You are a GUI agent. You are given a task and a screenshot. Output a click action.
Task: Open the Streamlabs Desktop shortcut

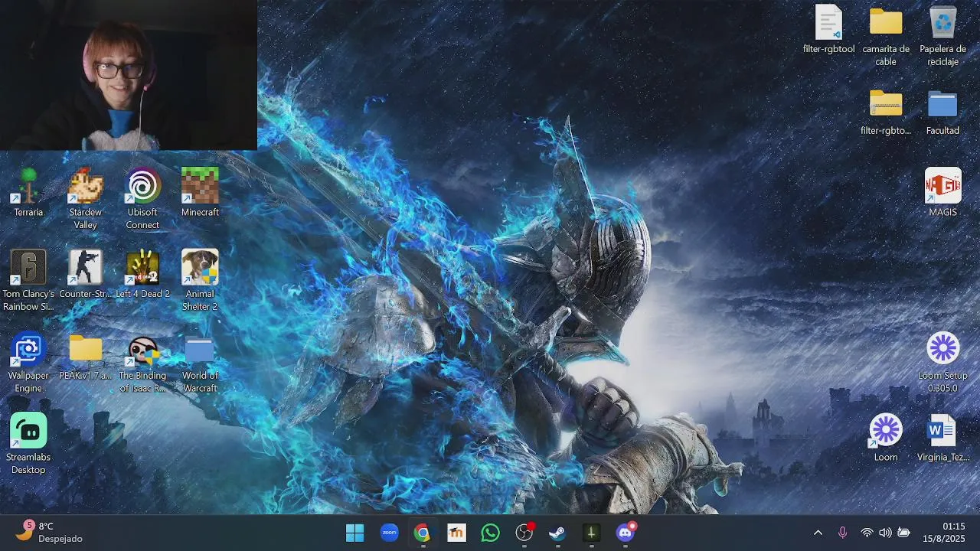[28, 444]
